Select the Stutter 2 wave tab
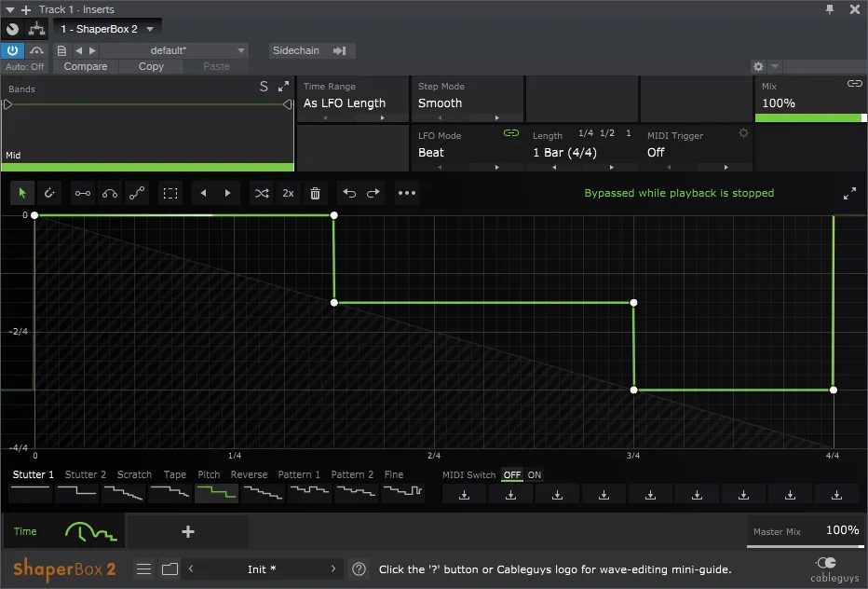 pos(86,475)
